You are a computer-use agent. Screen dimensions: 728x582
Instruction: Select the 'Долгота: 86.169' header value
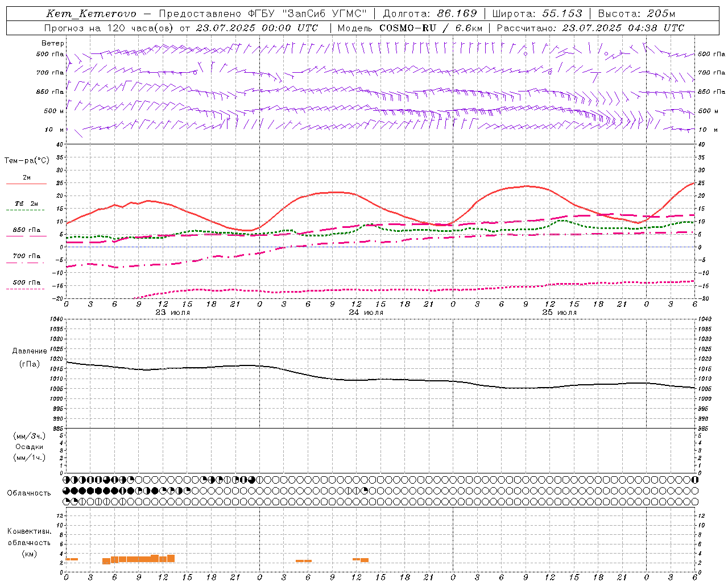[x=429, y=14]
